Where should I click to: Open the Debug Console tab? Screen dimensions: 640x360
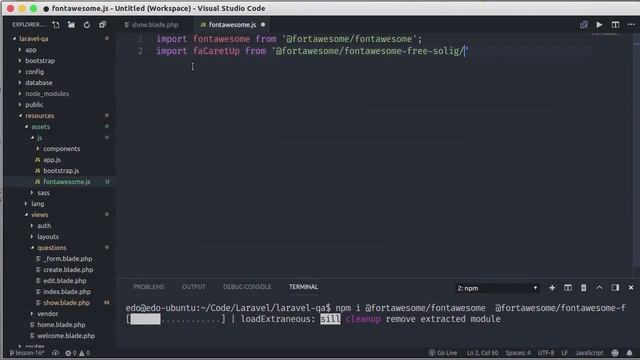pos(247,287)
